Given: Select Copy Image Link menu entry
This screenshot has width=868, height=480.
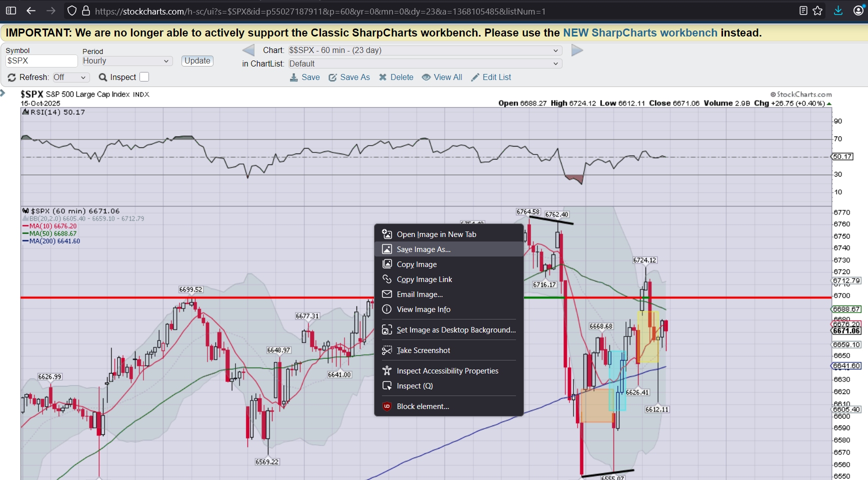Looking at the screenshot, I should tap(424, 279).
